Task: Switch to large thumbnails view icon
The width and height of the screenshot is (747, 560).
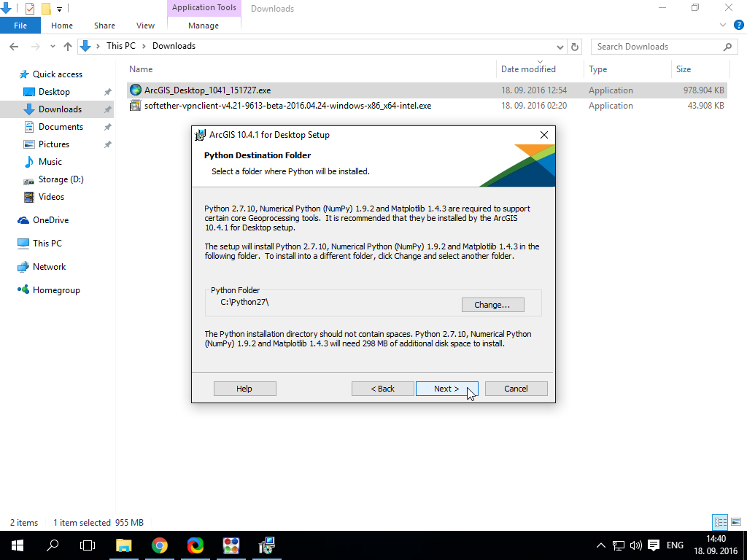Action: point(736,522)
